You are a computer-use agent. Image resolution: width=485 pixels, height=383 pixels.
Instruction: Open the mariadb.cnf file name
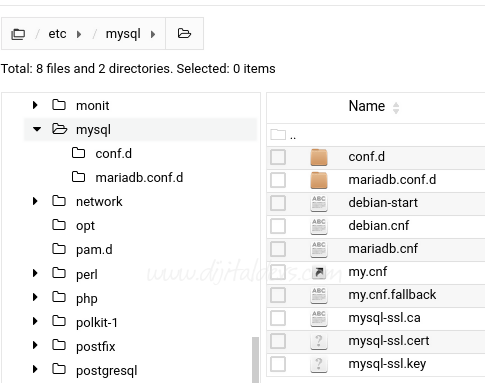(383, 249)
